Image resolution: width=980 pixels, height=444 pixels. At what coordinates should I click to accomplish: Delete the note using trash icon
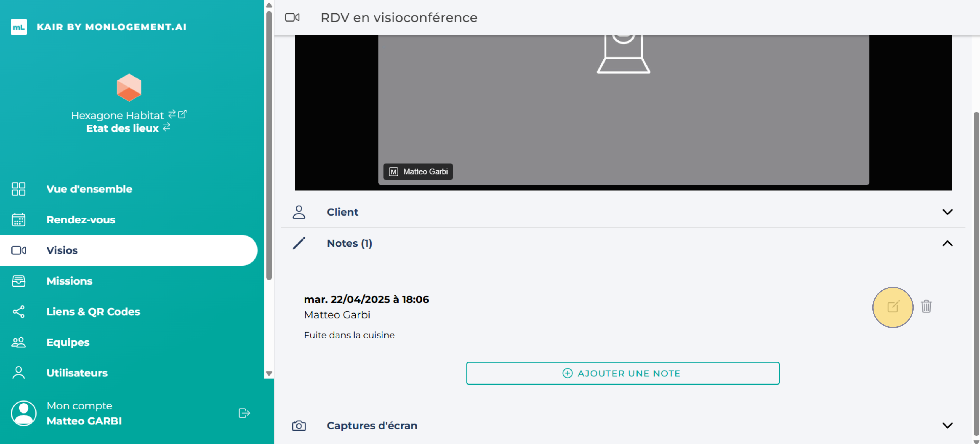(x=926, y=306)
